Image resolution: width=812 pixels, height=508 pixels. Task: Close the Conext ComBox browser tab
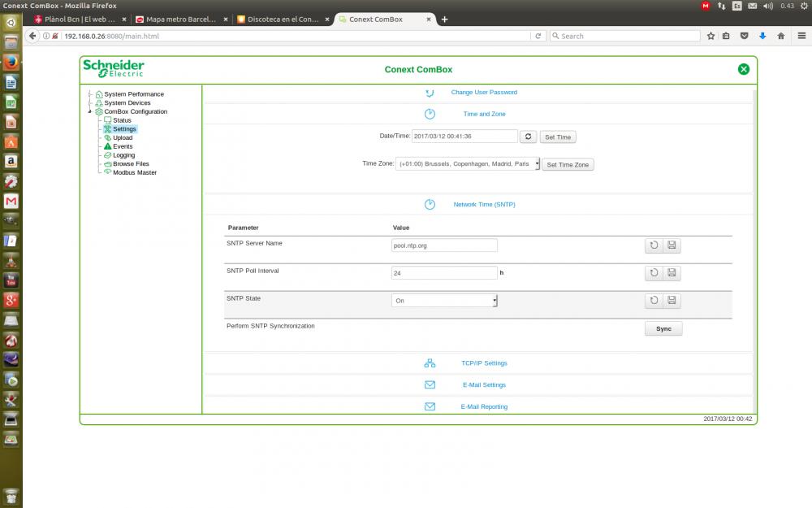click(428, 20)
